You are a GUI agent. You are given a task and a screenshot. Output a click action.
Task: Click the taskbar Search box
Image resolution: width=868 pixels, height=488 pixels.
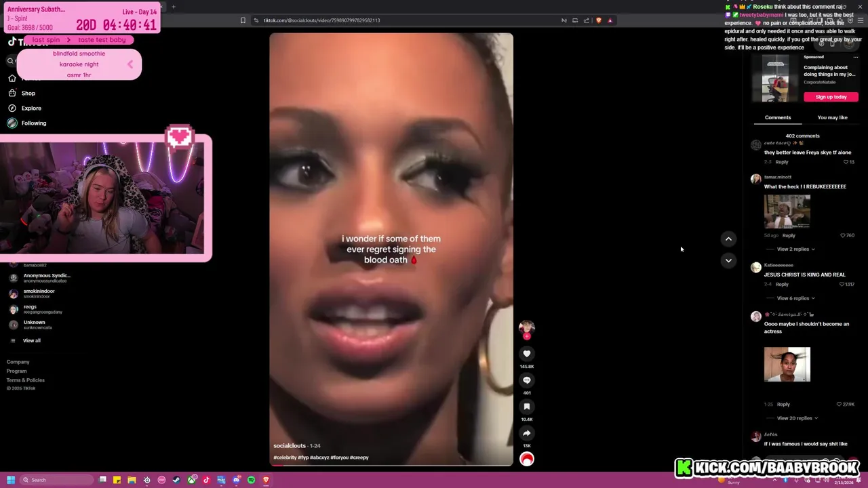[57, 480]
